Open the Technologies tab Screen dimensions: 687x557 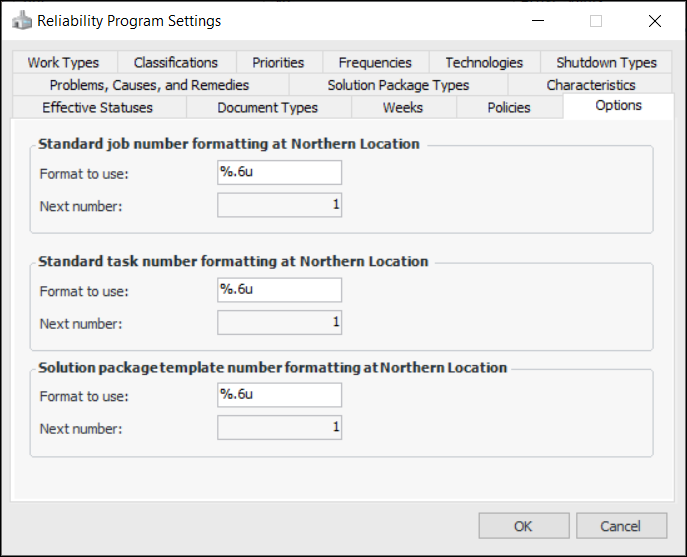[484, 63]
